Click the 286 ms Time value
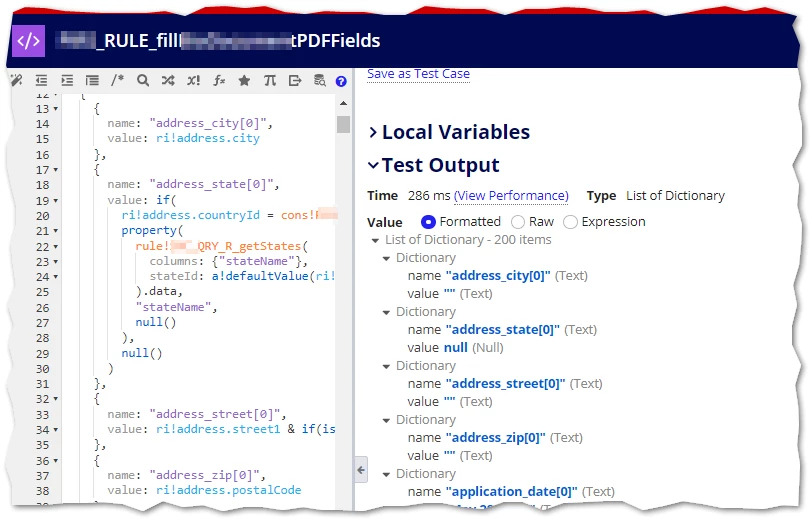Image resolution: width=812 pixels, height=521 pixels. pyautogui.click(x=429, y=196)
